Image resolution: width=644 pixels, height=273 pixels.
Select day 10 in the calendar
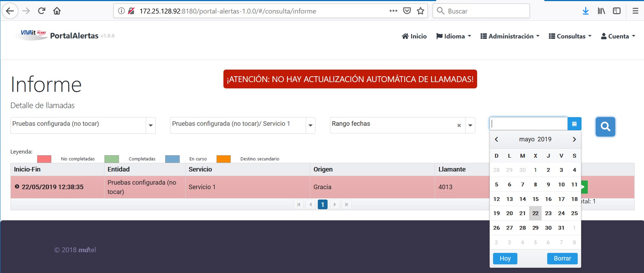point(561,185)
